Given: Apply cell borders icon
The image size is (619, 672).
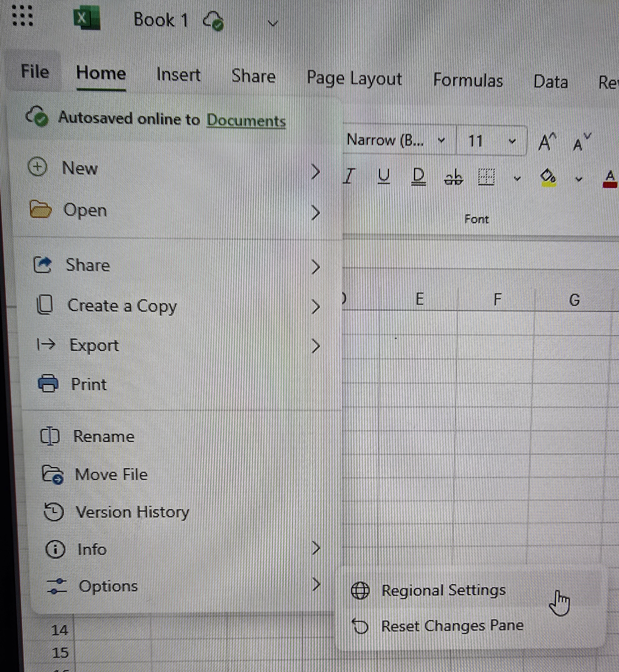Looking at the screenshot, I should pyautogui.click(x=486, y=177).
